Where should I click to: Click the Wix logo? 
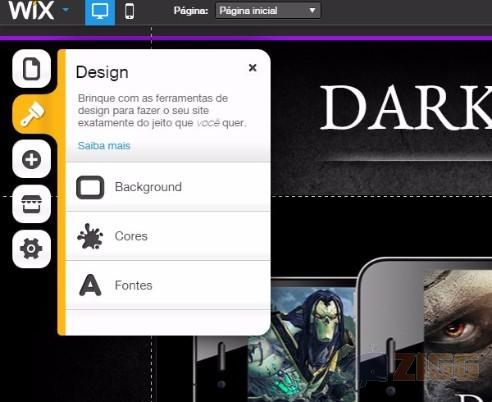point(31,10)
